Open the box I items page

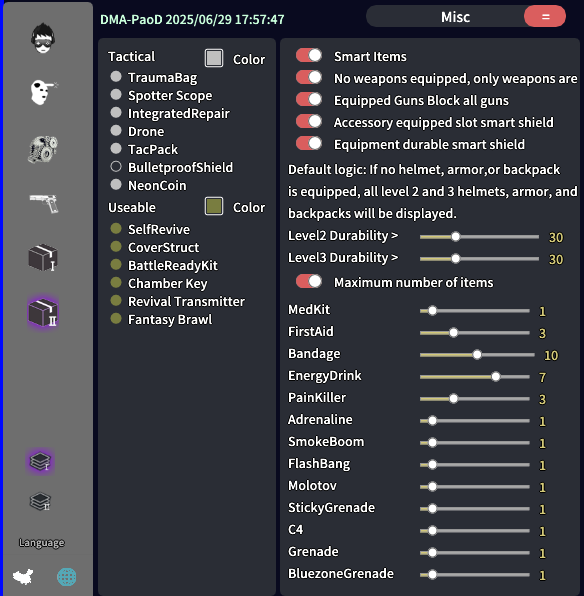[43, 258]
